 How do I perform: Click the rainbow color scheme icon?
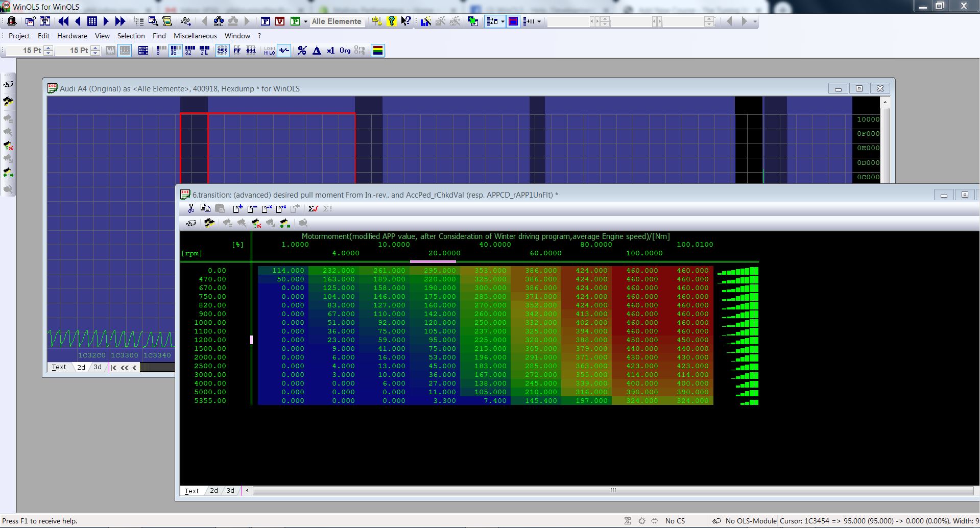point(378,51)
